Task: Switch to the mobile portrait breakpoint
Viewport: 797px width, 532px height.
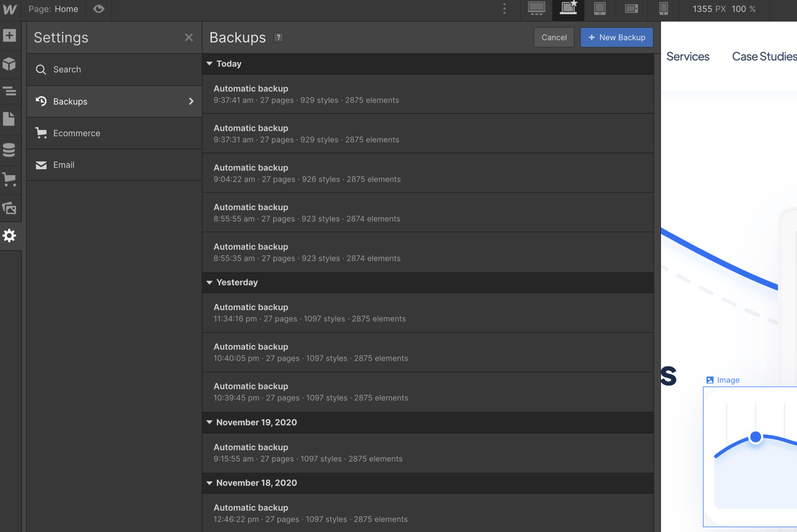Action: (x=663, y=9)
